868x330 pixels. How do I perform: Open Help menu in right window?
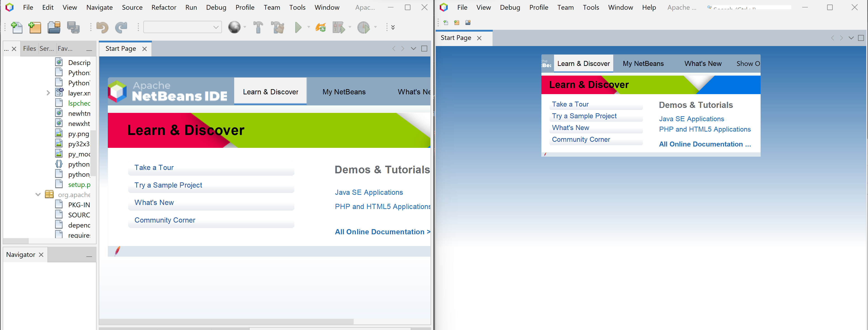pyautogui.click(x=649, y=7)
